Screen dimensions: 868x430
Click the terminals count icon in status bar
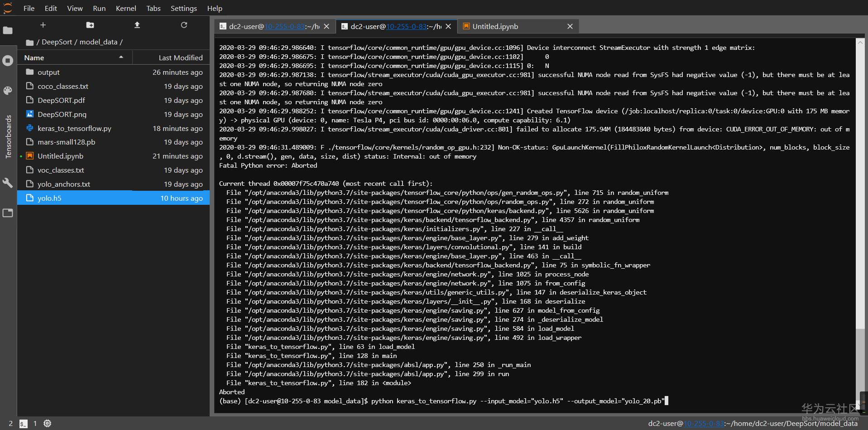[x=24, y=424]
